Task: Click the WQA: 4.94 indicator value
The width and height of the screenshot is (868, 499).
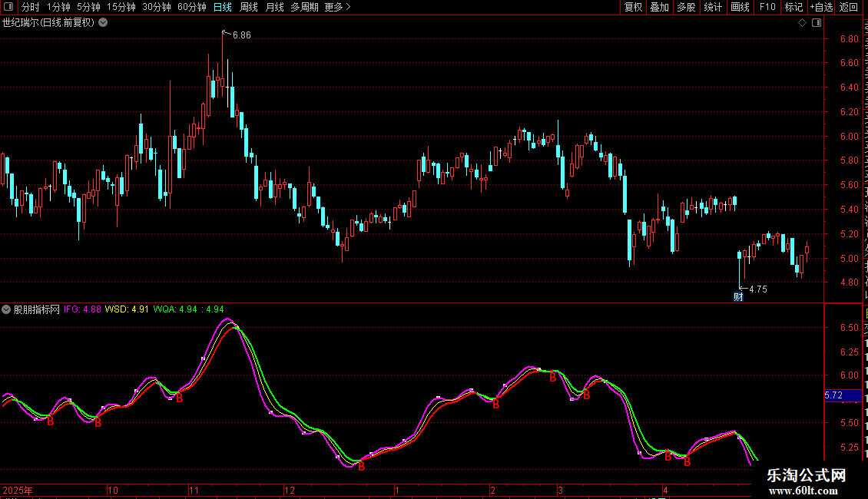Action: [x=175, y=310]
